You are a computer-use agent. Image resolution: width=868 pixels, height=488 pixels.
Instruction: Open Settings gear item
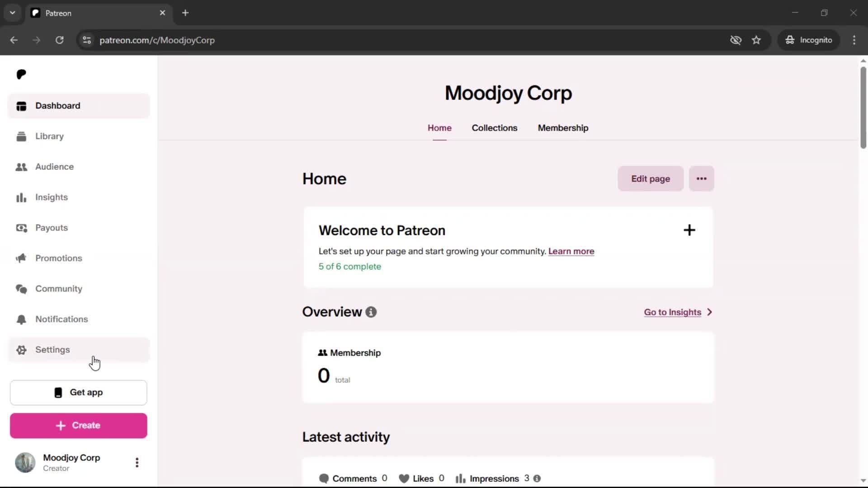click(x=52, y=350)
